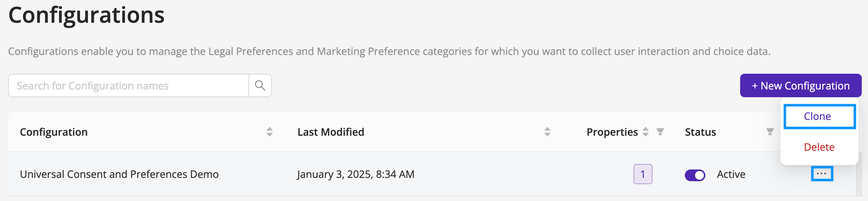The width and height of the screenshot is (868, 201).
Task: Select the January 3, 2025 date cell
Action: click(356, 174)
